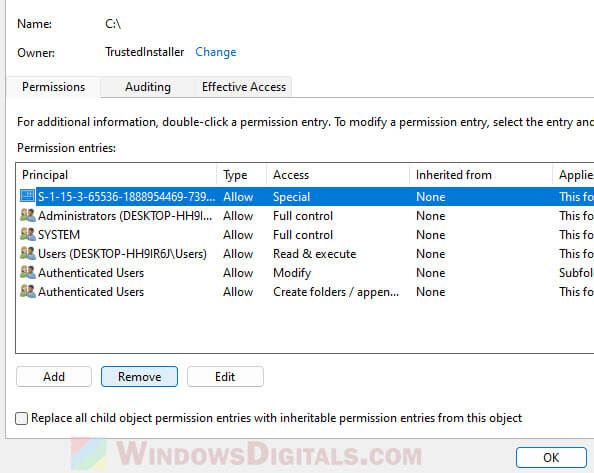Click the Remove button

pos(139,376)
